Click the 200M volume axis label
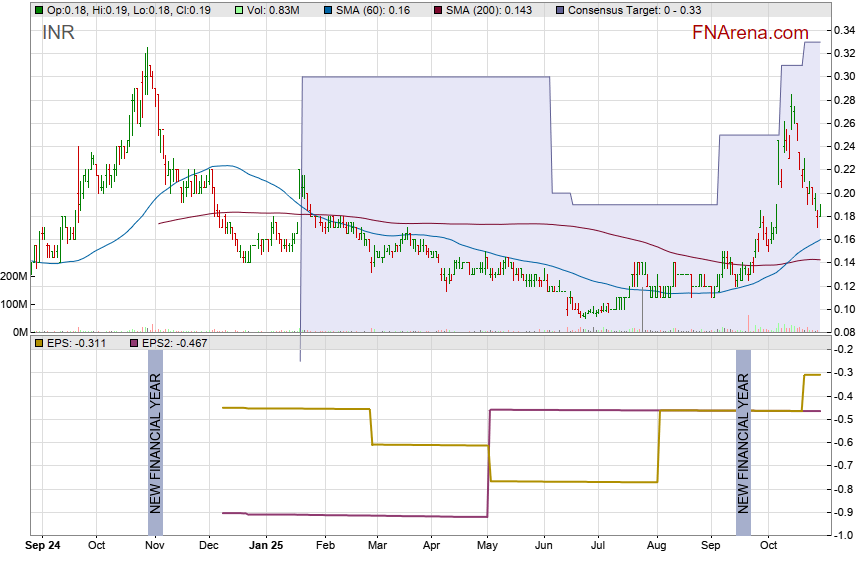The image size is (859, 566). [x=15, y=276]
